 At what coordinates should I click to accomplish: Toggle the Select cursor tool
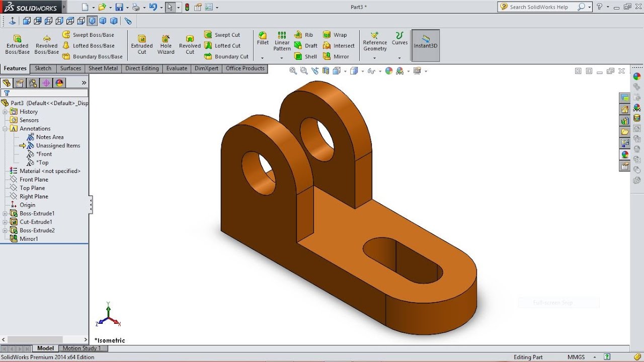tap(170, 7)
